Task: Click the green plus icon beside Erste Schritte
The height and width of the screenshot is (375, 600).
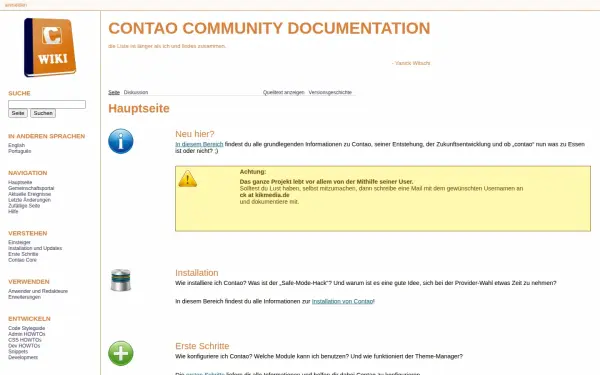Action: pos(121,353)
